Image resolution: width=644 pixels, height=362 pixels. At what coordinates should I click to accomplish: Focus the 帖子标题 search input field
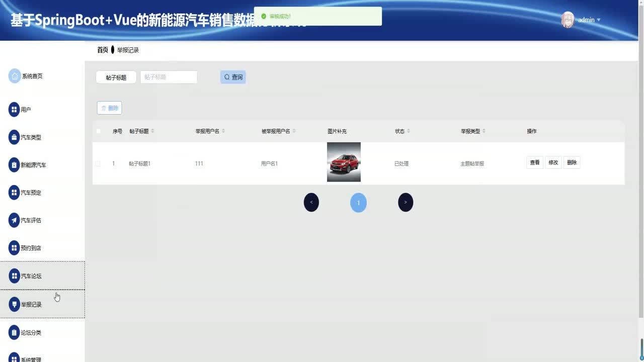click(x=169, y=77)
